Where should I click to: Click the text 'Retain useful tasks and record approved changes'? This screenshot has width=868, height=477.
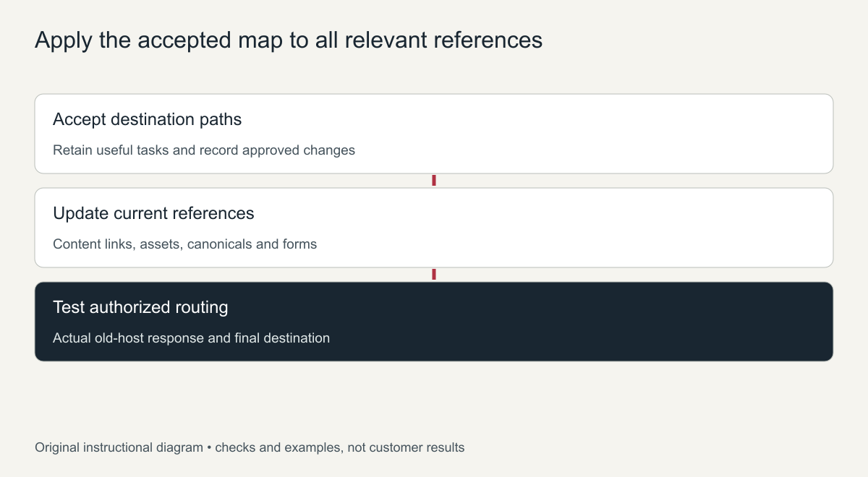coord(204,150)
